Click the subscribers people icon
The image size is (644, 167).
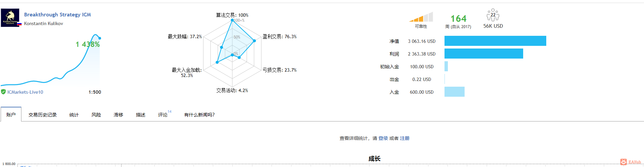point(493,15)
